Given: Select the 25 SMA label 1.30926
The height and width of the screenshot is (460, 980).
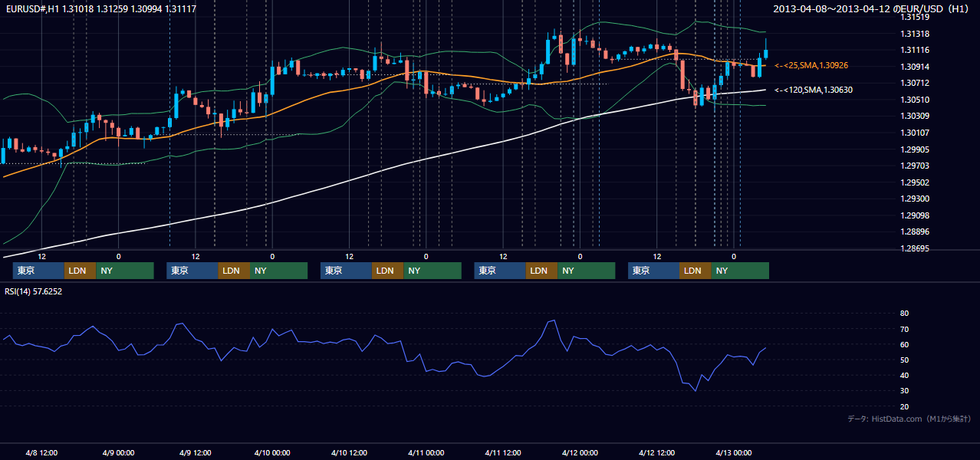Looking at the screenshot, I should pos(811,66).
